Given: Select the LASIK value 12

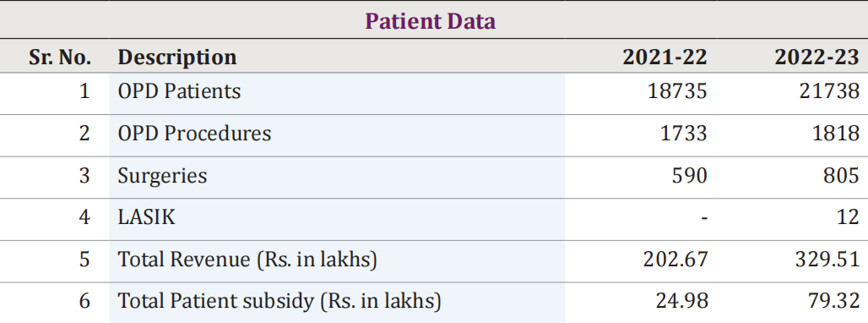Looking at the screenshot, I should [848, 217].
